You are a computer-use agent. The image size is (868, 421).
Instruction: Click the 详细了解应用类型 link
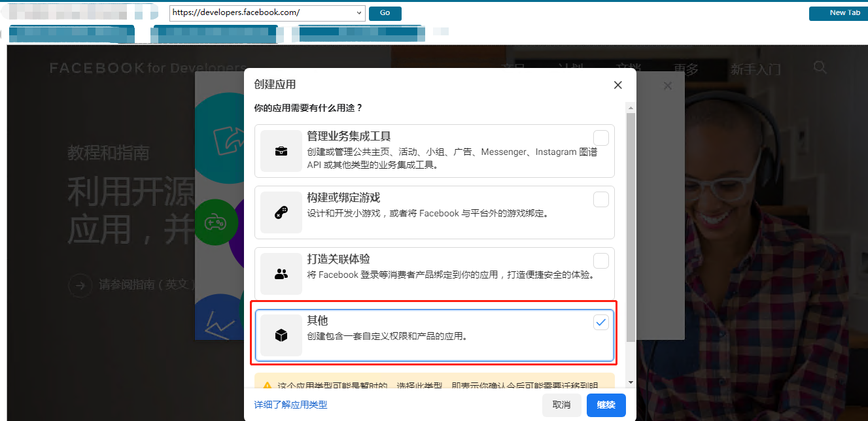tap(290, 405)
